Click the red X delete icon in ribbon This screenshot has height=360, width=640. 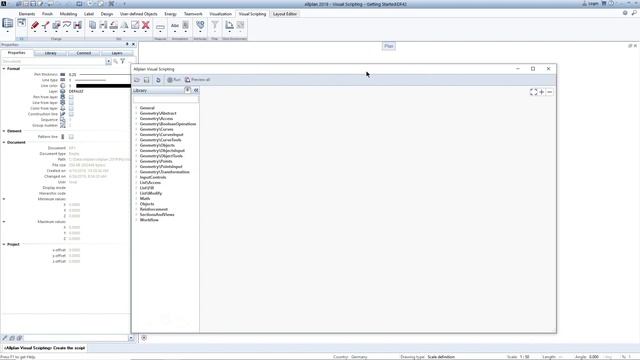pyautogui.click(x=145, y=25)
